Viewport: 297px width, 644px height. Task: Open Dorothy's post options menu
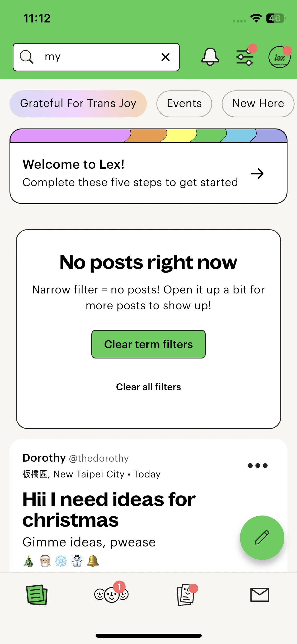point(258,466)
